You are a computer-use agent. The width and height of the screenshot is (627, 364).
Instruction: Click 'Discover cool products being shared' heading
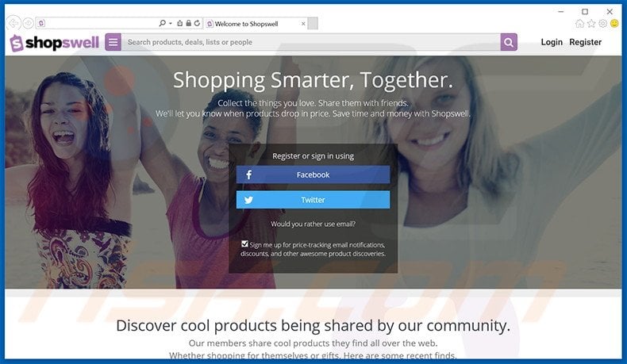tap(313, 326)
